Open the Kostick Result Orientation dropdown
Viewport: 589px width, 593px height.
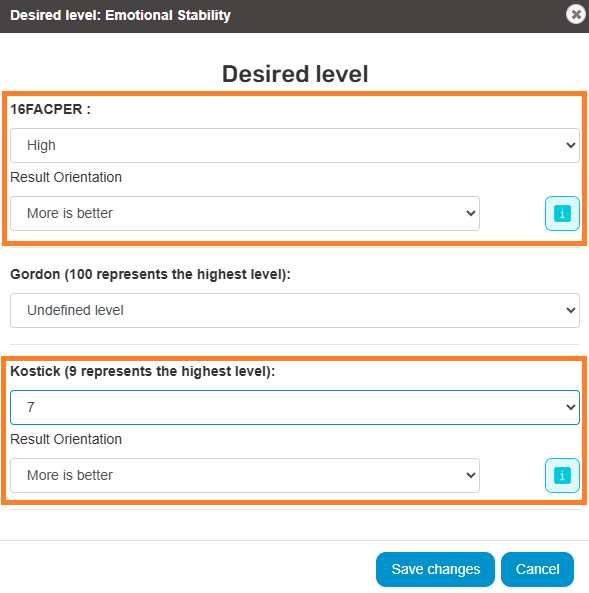click(x=245, y=475)
